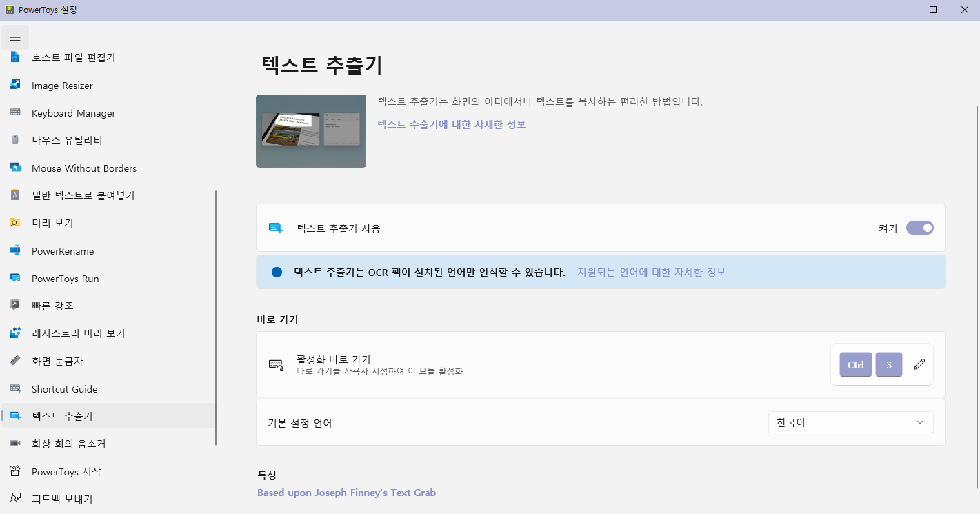Click the 3 key shortcut button
Image resolution: width=980 pixels, height=514 pixels.
coord(889,365)
